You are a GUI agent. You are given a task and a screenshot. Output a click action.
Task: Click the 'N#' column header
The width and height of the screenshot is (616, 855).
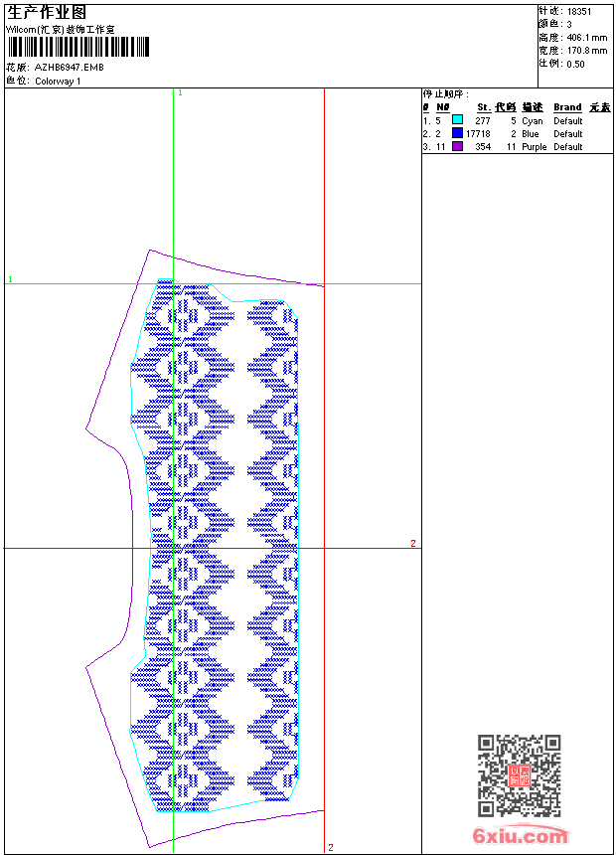pos(443,107)
